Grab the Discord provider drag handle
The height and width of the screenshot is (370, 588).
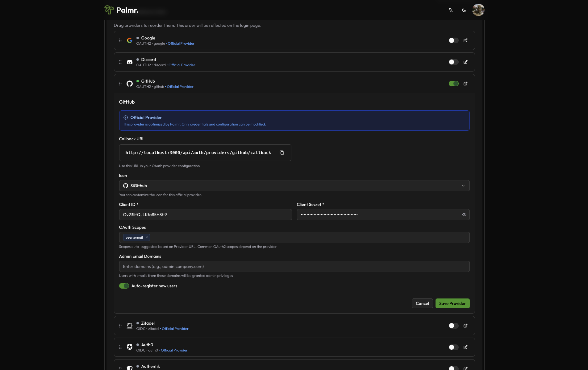(120, 62)
